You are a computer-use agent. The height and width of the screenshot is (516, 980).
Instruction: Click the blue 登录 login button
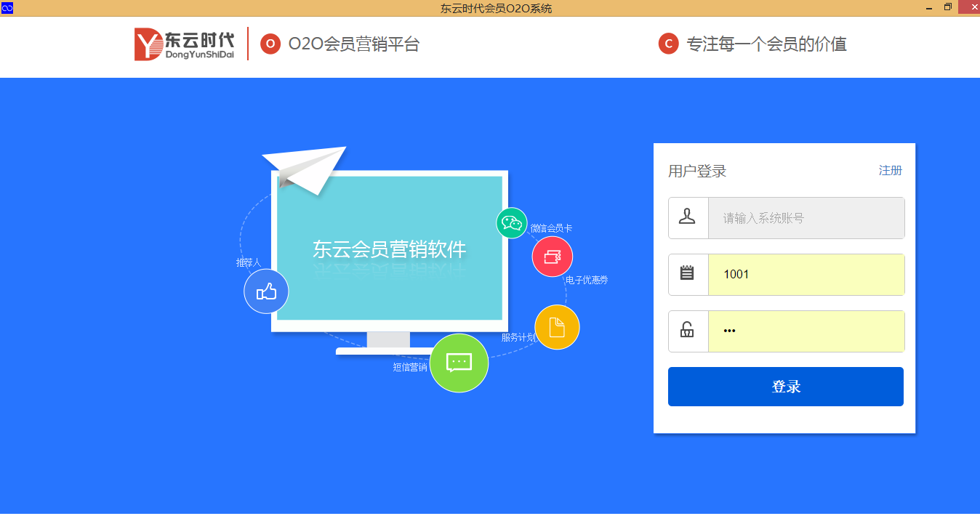786,387
